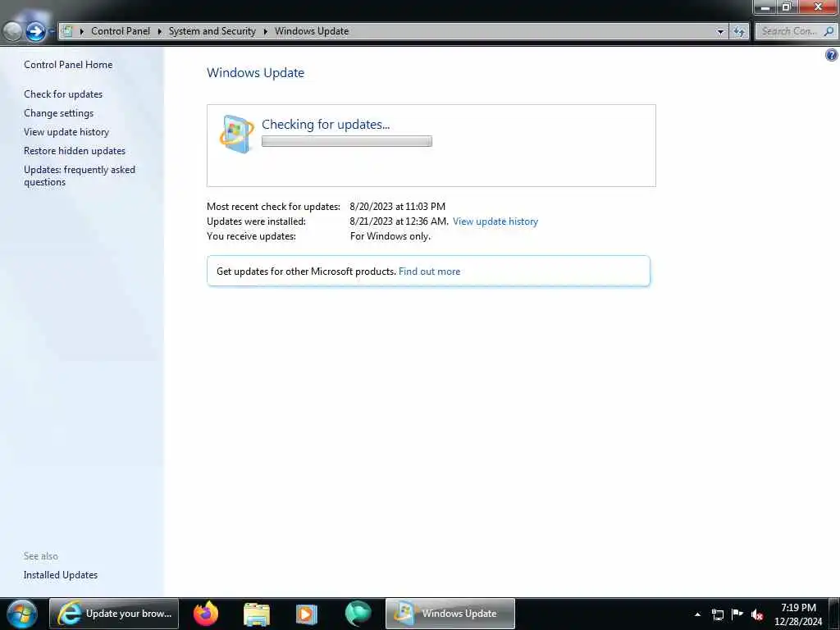Open the green globe app in taskbar
840x630 pixels.
click(x=358, y=614)
